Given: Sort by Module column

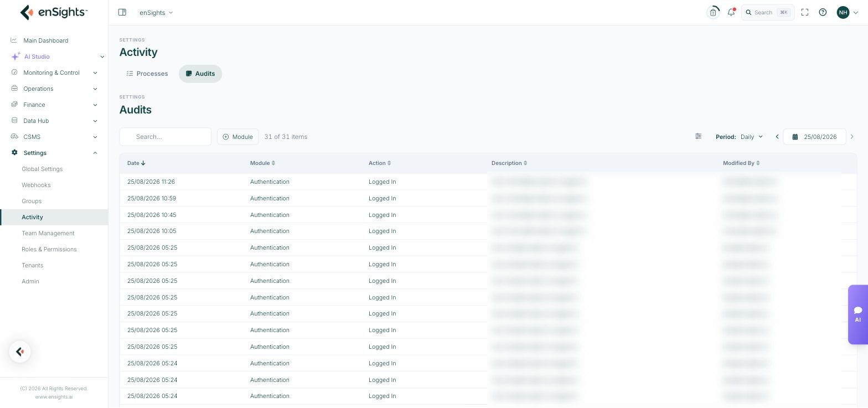Looking at the screenshot, I should click(262, 163).
